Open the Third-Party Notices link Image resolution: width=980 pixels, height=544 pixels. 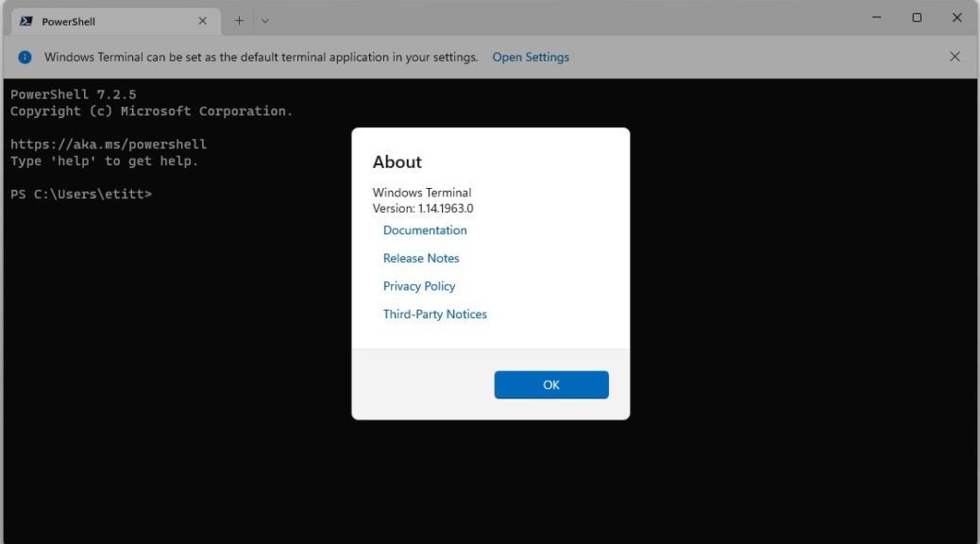(x=435, y=314)
